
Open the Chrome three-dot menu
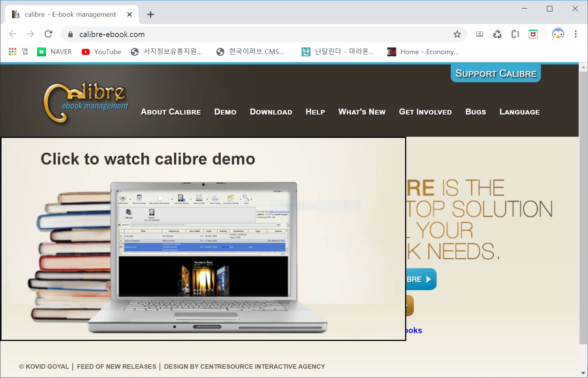click(x=575, y=34)
